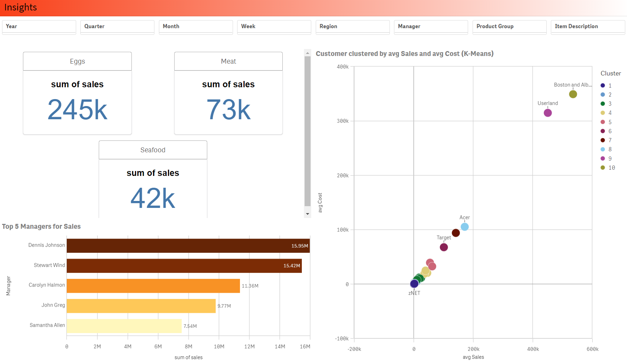Open the Week filter
This screenshot has height=364, width=627.
click(274, 26)
